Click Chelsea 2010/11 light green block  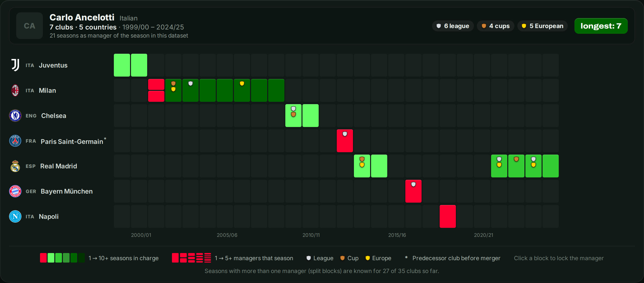point(311,116)
